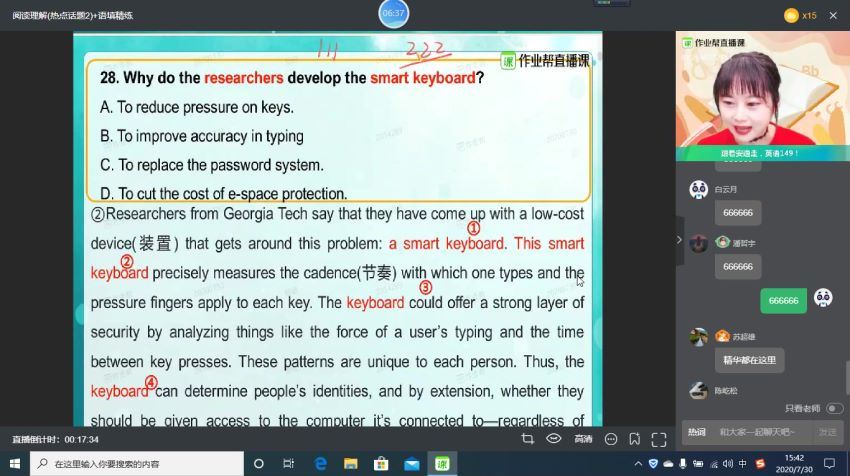Open the clock and date flyout
Image resolution: width=850 pixels, height=476 pixels.
pos(794,464)
